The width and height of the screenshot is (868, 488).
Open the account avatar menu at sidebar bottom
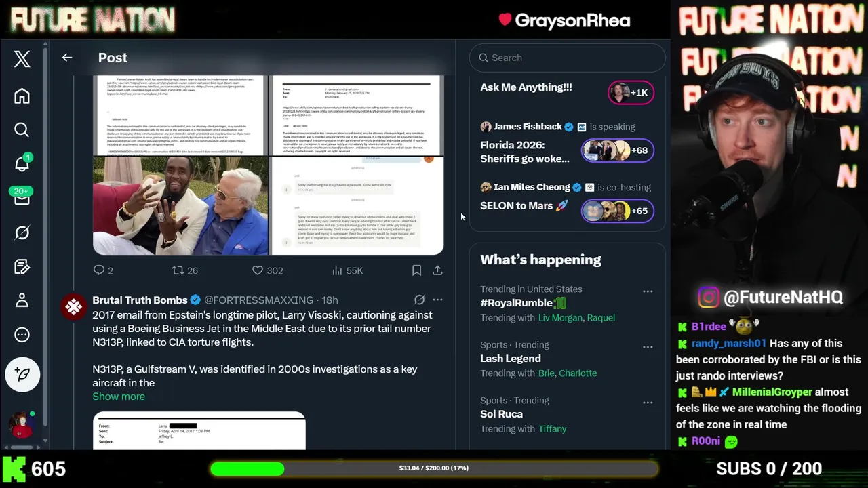pos(21,425)
